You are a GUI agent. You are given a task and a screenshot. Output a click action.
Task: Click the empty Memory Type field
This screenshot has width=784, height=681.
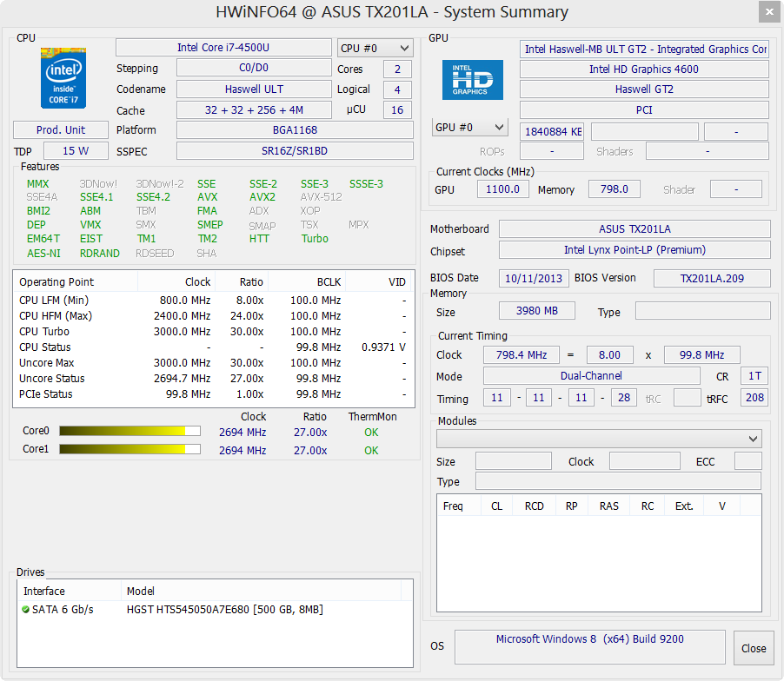point(702,311)
